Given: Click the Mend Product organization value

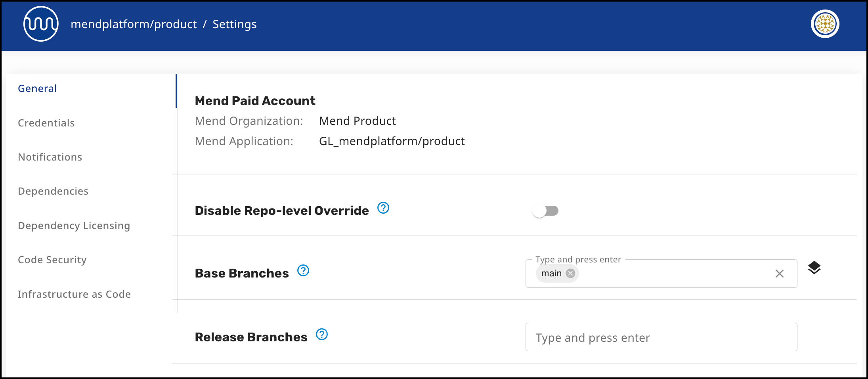Looking at the screenshot, I should pos(358,121).
